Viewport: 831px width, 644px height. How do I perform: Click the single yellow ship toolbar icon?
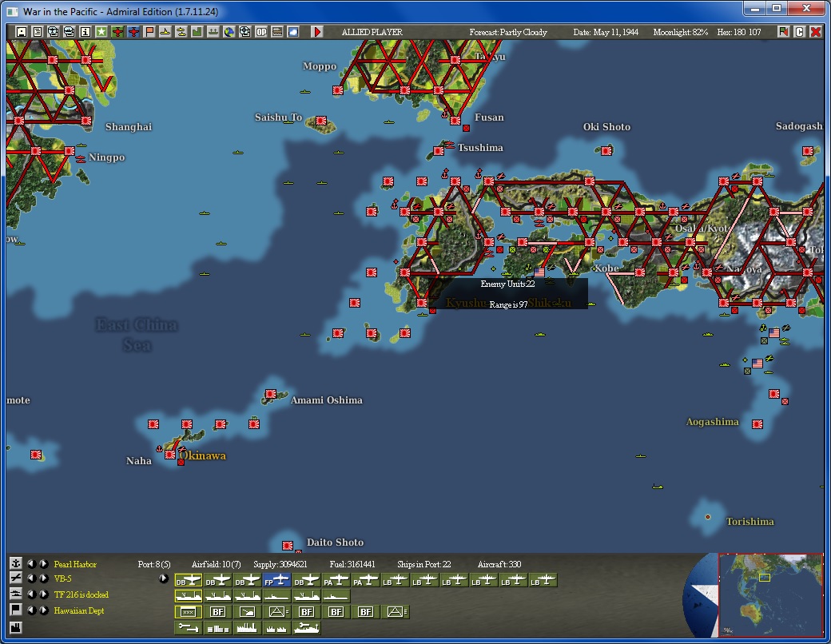[x=165, y=32]
